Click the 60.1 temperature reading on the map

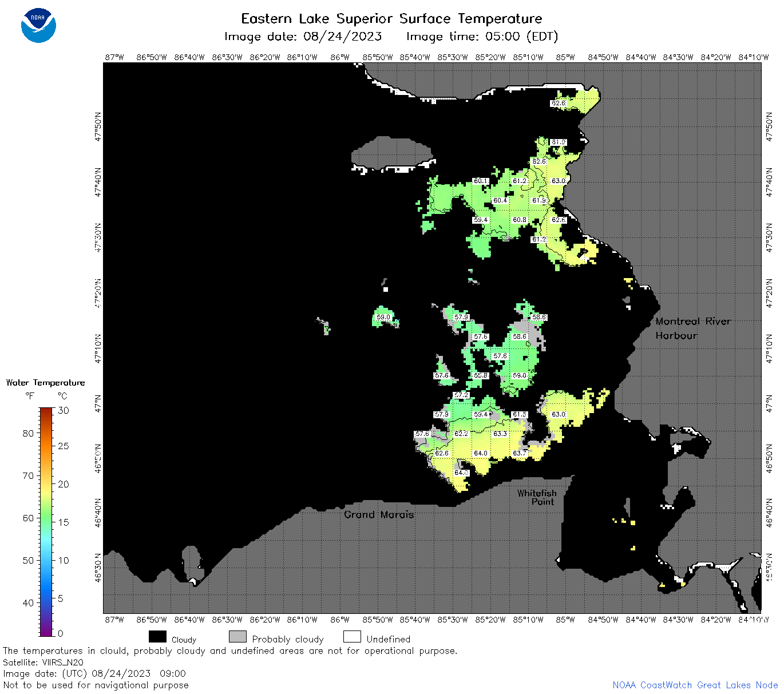pos(481,181)
